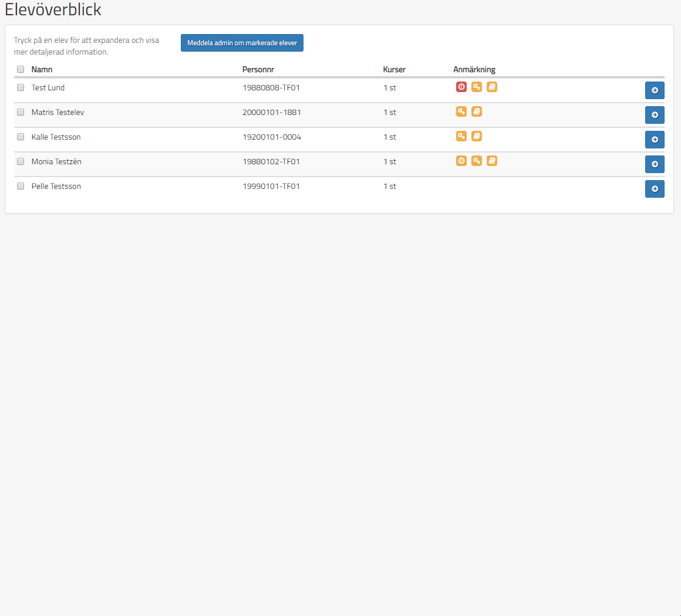Click key icon in Kalle Testsson row
Screen dimensions: 681x616
461,136
